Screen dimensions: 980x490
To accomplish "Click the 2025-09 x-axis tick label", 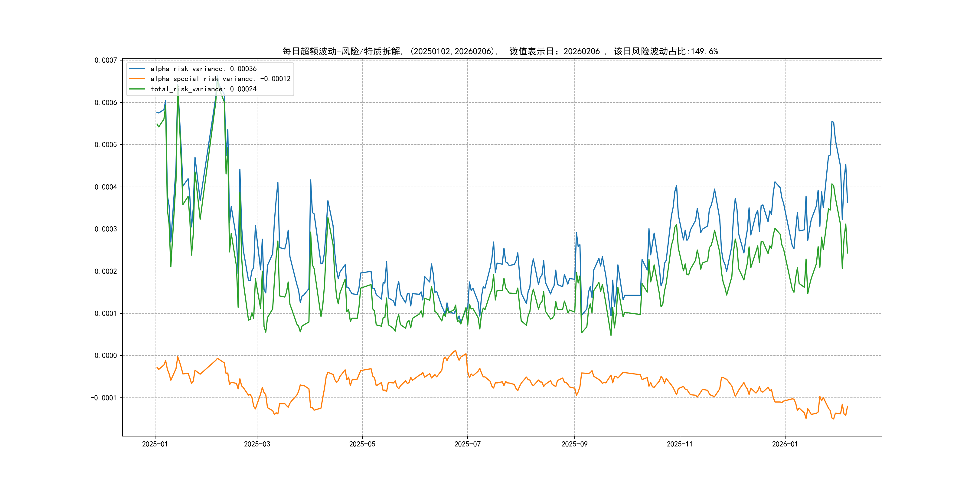I will 574,444.
